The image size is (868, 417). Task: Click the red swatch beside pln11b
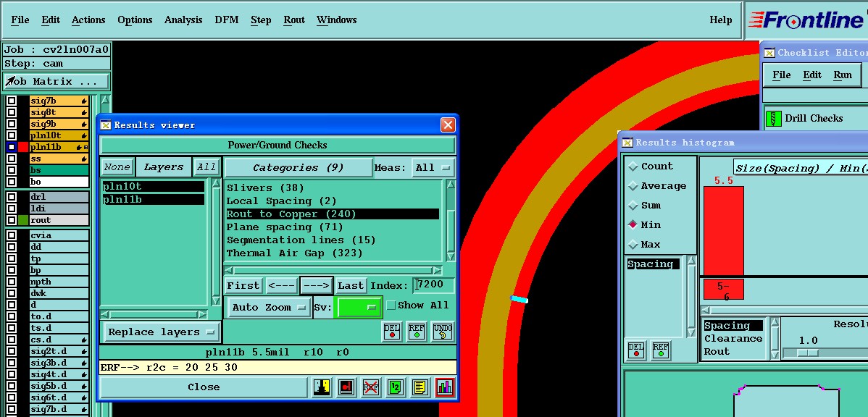[x=22, y=147]
